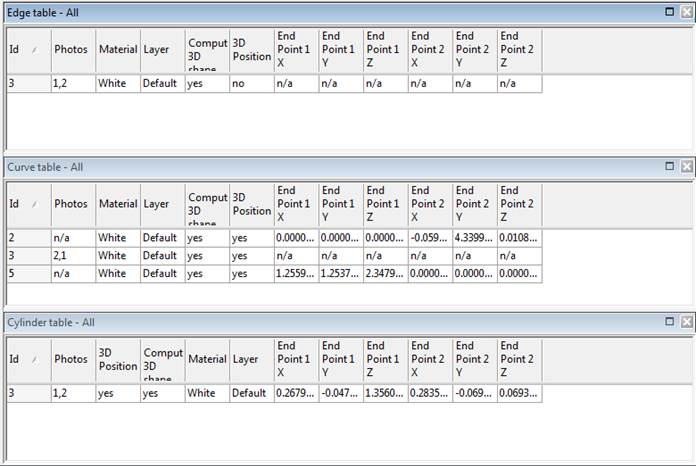The width and height of the screenshot is (696, 466).
Task: Click 3D Position column header in Cylinder table
Action: click(117, 359)
